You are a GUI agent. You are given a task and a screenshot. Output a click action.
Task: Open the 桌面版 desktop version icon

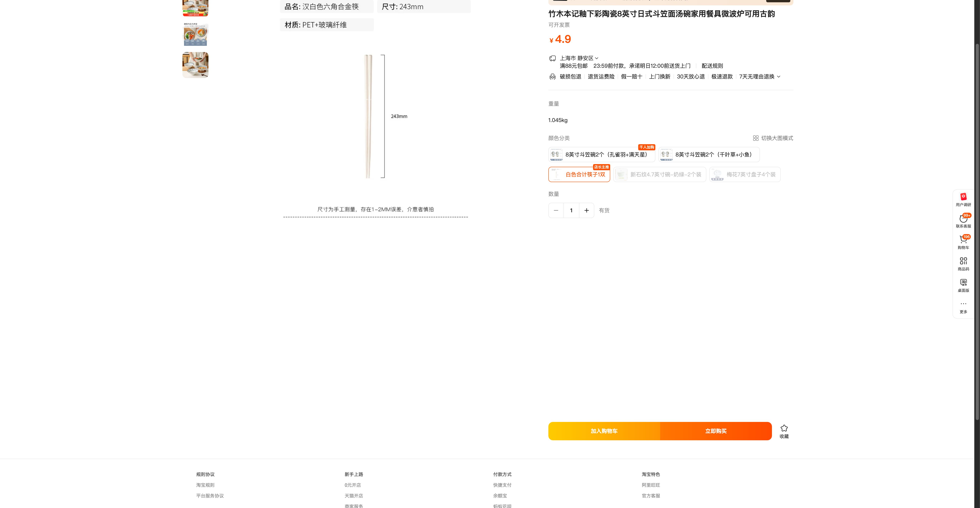tap(963, 282)
